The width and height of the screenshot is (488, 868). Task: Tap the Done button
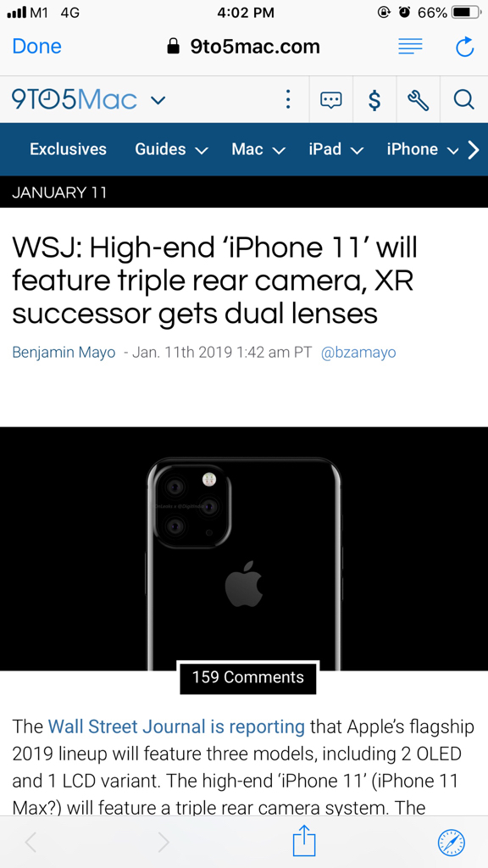[x=37, y=47]
